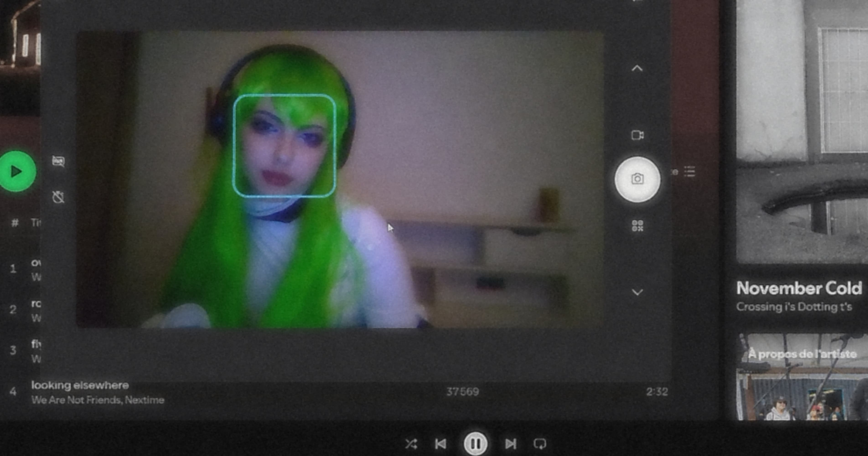This screenshot has width=868, height=456.
Task: Click the up chevron above camera modes
Action: pos(637,68)
